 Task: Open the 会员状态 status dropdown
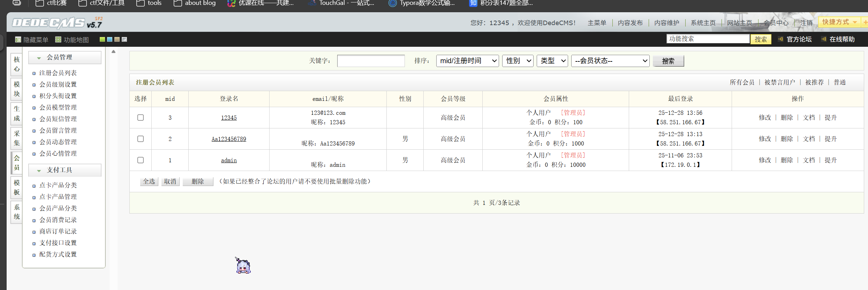(x=610, y=61)
